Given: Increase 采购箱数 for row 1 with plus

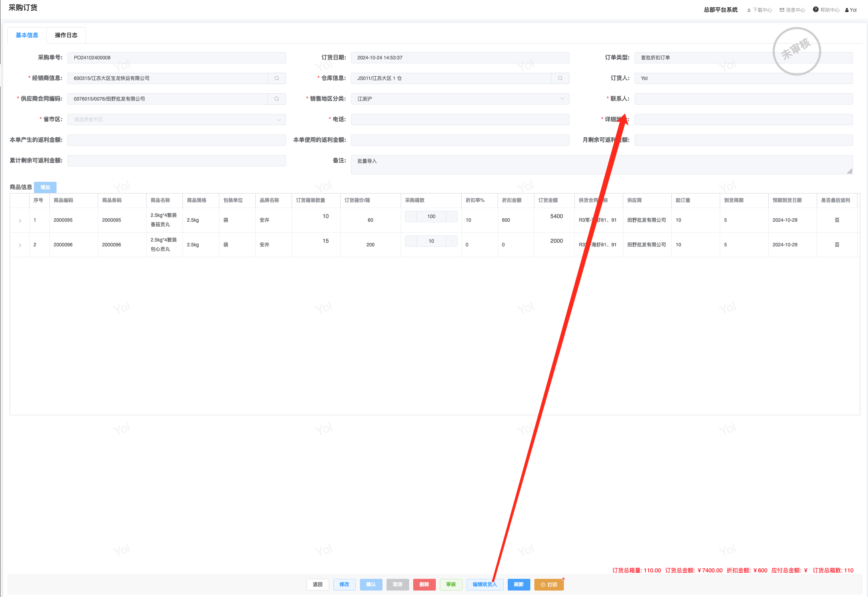Looking at the screenshot, I should (452, 217).
